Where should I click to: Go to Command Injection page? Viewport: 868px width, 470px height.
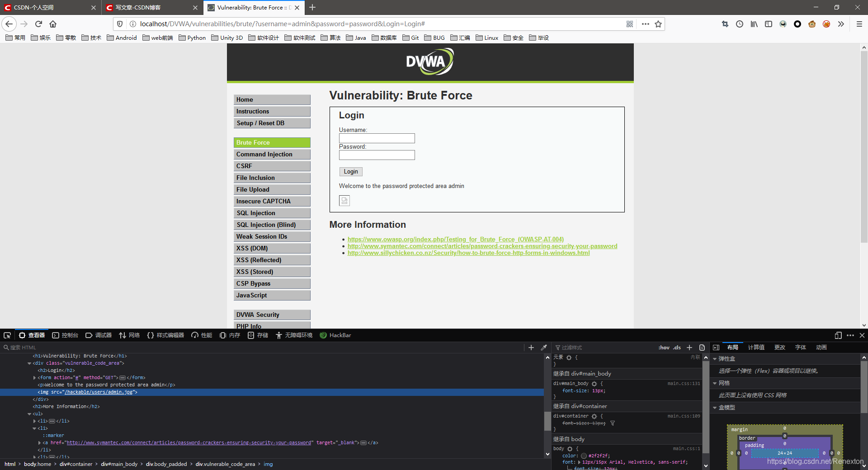tap(272, 154)
